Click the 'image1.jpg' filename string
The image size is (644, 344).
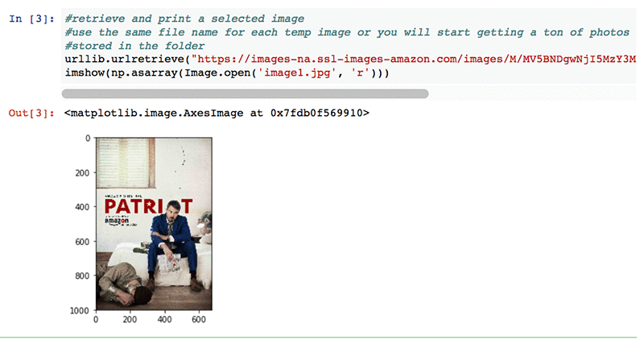pos(294,73)
